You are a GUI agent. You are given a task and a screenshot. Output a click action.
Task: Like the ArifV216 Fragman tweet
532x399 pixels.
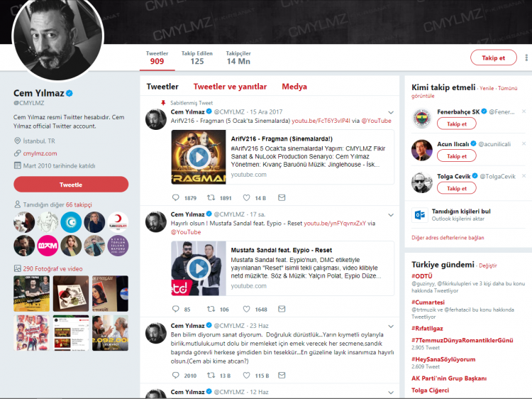coord(247,197)
